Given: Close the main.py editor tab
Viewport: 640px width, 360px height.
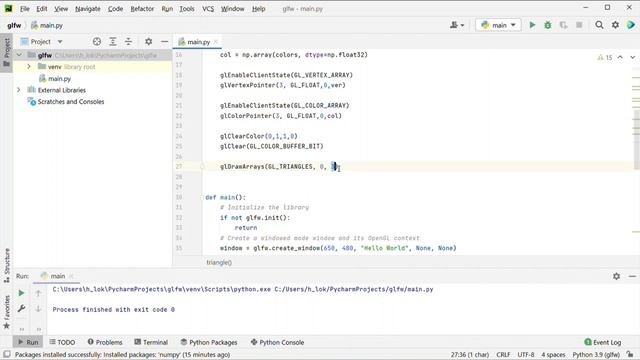Looking at the screenshot, I should [x=216, y=42].
